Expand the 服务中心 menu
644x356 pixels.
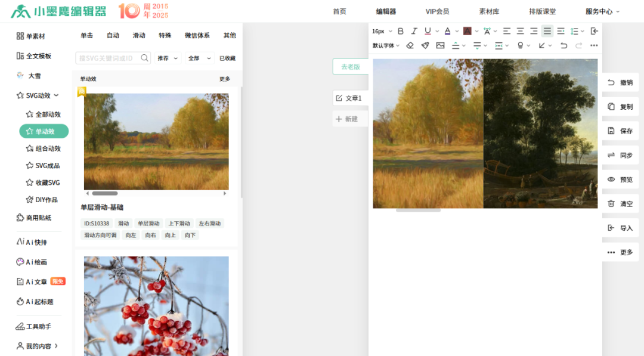pos(602,11)
